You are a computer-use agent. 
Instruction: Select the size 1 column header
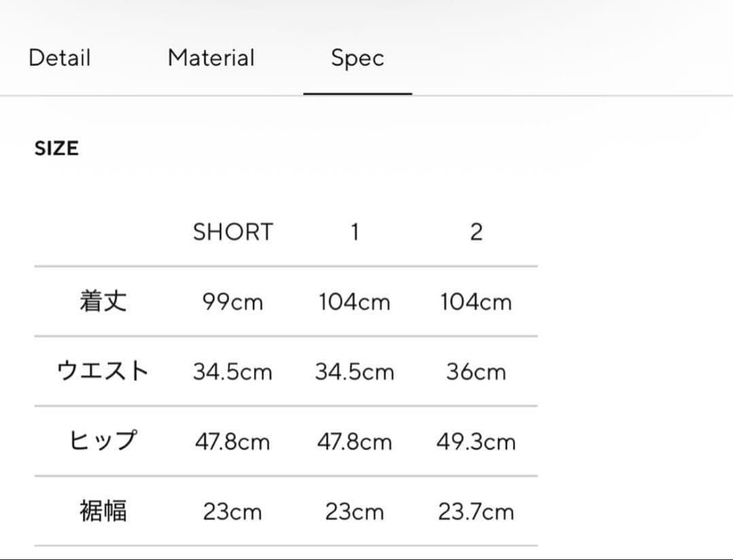click(x=354, y=232)
